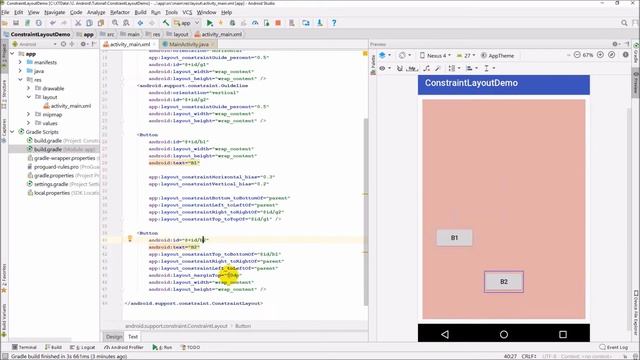The height and width of the screenshot is (360, 640).
Task: Open the Android Profiler tool window
Action: click(x=124, y=347)
